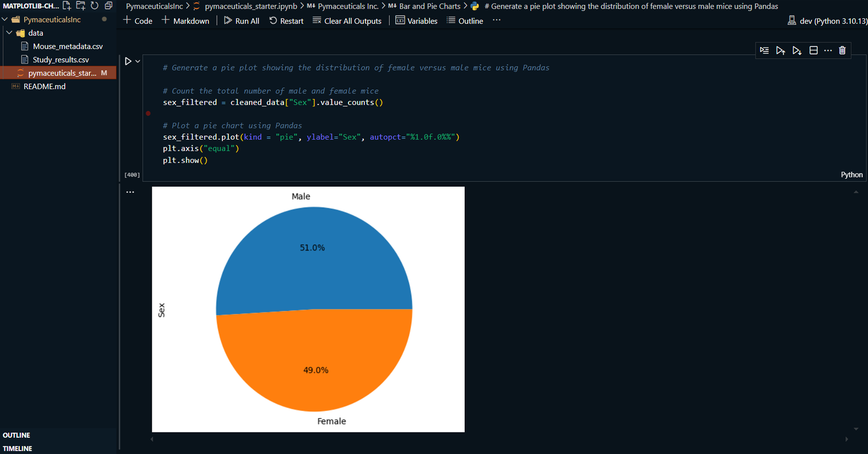This screenshot has width=868, height=454.
Task: Add a new Markdown cell
Action: click(186, 21)
